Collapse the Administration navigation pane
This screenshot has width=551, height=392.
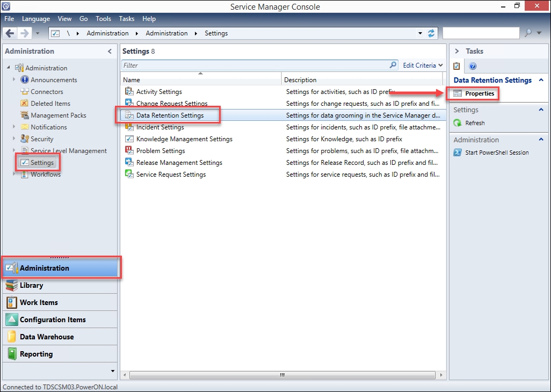[x=110, y=52]
